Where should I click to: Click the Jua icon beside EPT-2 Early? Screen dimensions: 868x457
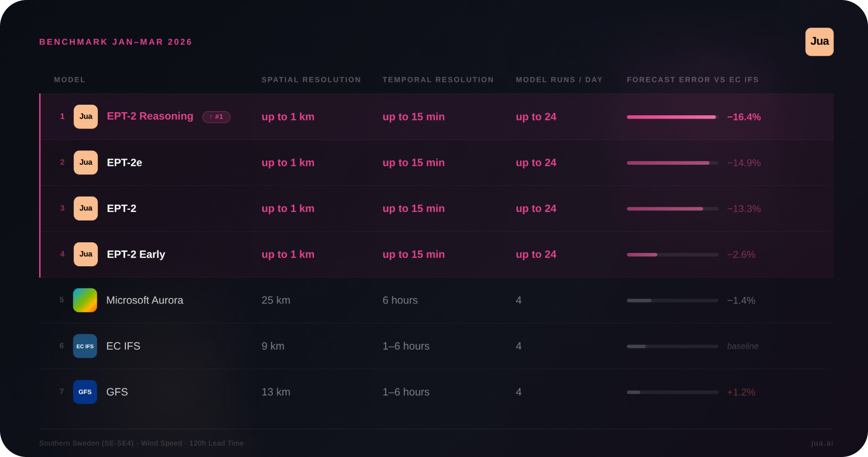pos(86,254)
